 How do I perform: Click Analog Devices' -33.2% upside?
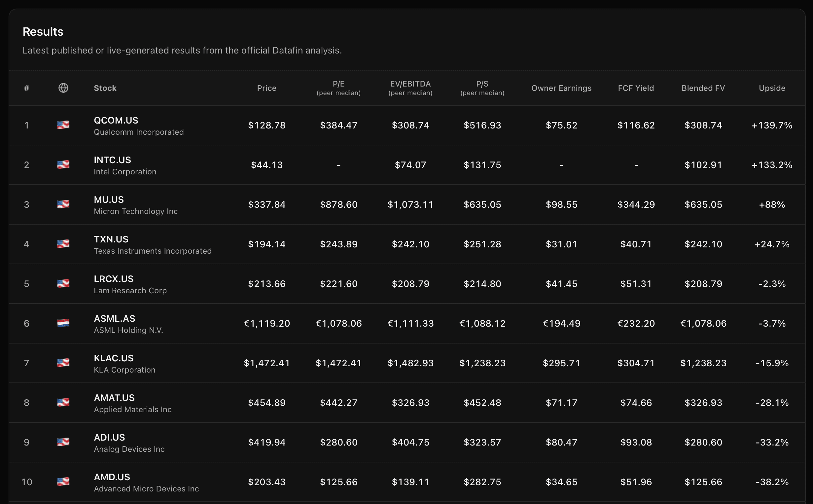[772, 442]
